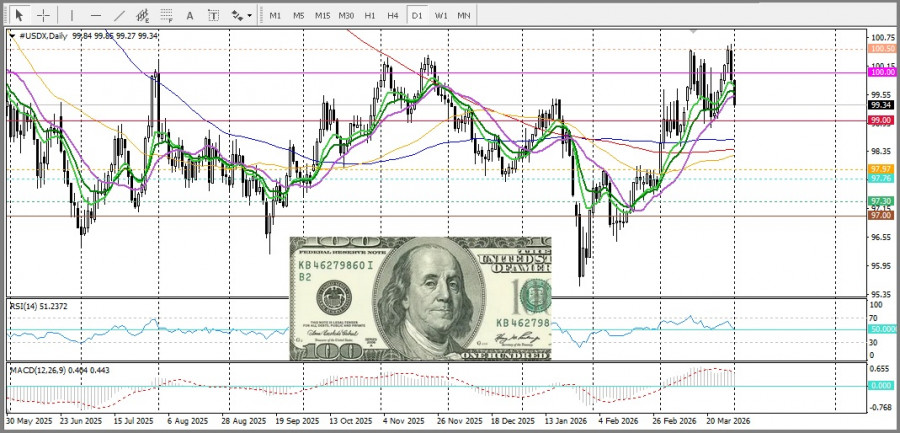Switch to H1 timeframe

point(370,16)
